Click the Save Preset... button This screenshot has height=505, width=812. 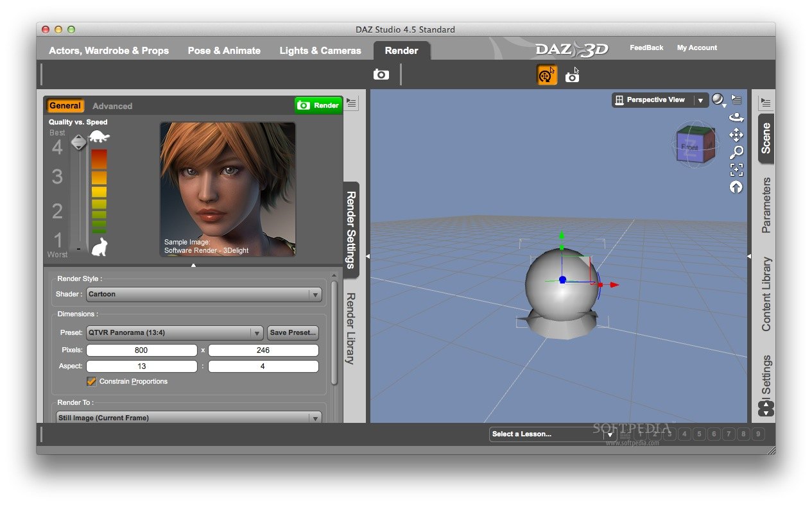[x=293, y=333]
